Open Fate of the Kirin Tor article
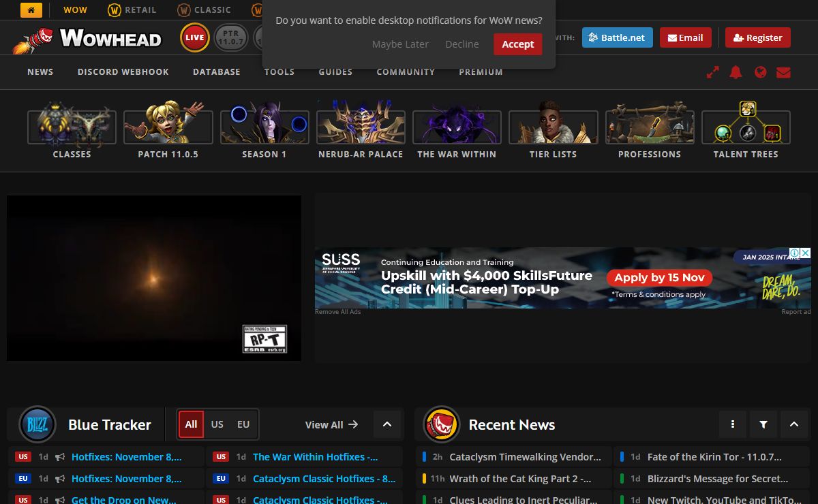This screenshot has height=504, width=818. (x=714, y=457)
